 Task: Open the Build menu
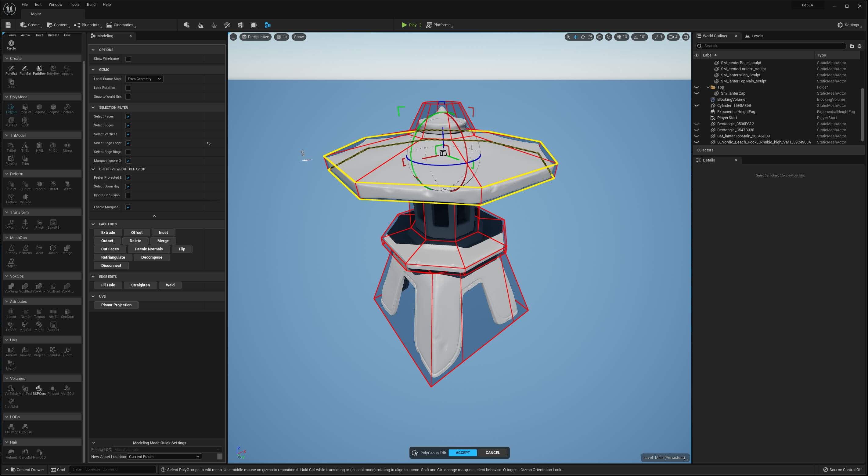[x=91, y=4]
